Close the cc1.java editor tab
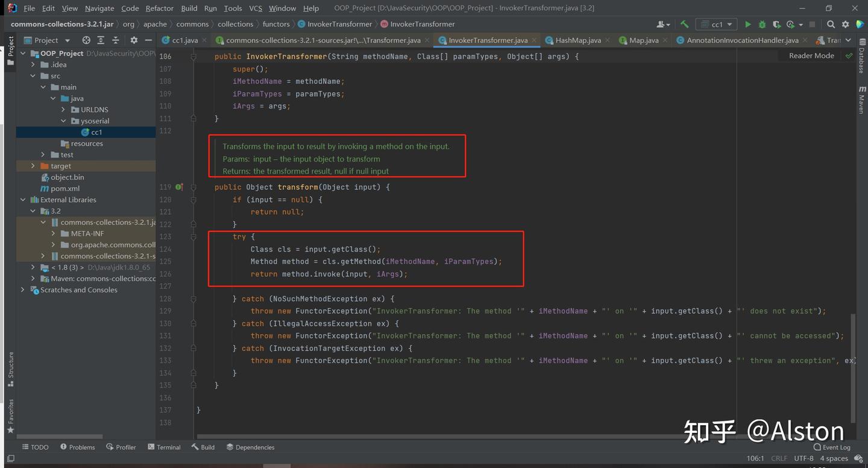 (x=204, y=40)
